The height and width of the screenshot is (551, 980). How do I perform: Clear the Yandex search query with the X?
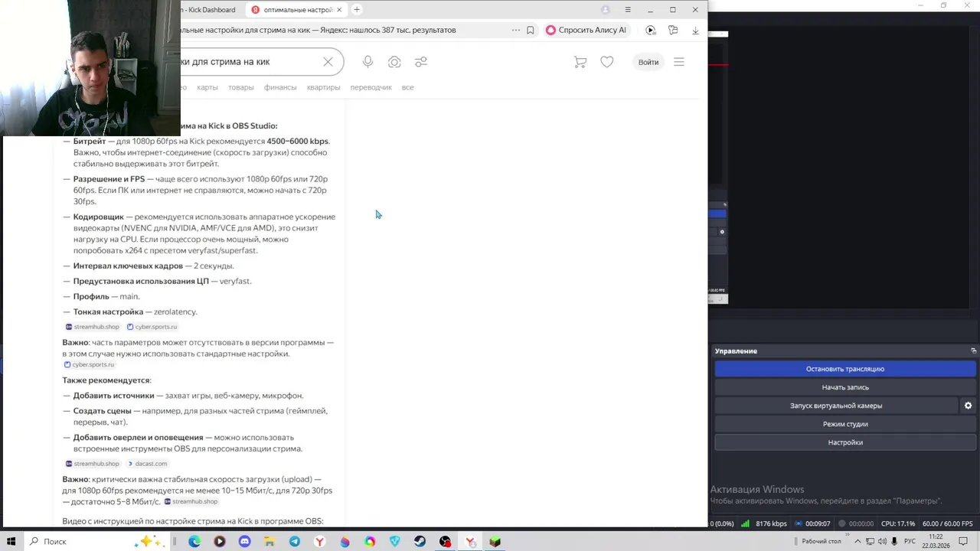[x=328, y=62]
